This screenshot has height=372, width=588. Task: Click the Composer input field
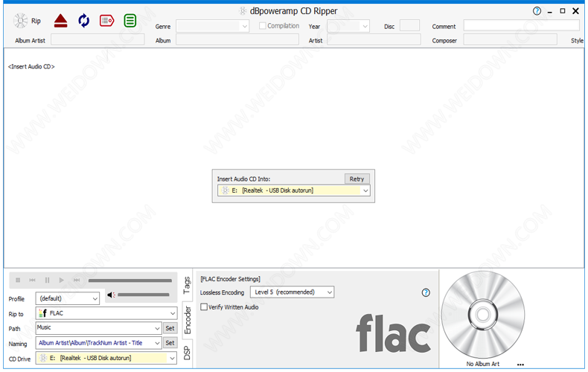point(510,39)
